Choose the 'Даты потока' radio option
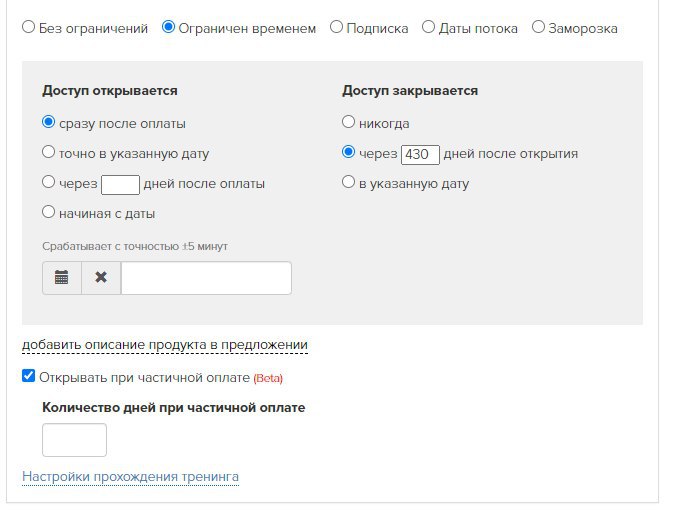The image size is (677, 520). coord(428,27)
